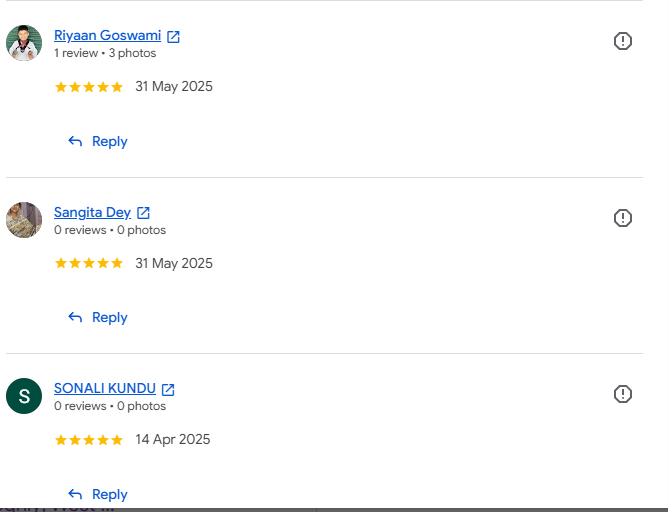
Task: Open Sangita Dey's profile external link icon
Action: [143, 213]
